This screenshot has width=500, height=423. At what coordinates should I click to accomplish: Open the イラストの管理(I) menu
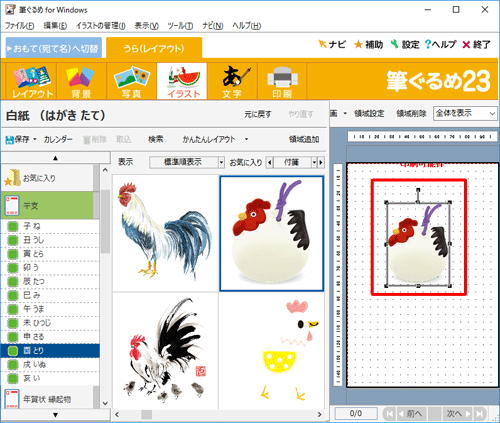click(x=100, y=26)
